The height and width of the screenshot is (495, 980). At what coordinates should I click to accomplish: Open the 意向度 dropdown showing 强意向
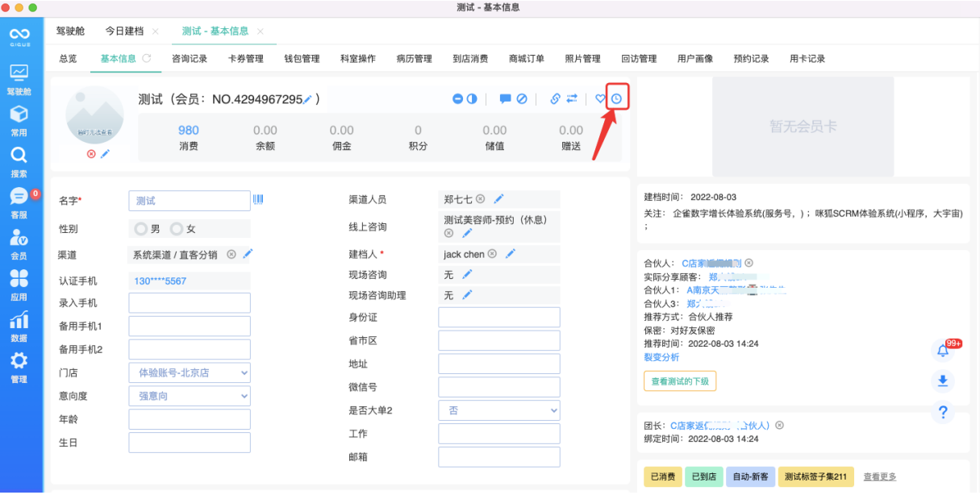pos(189,396)
